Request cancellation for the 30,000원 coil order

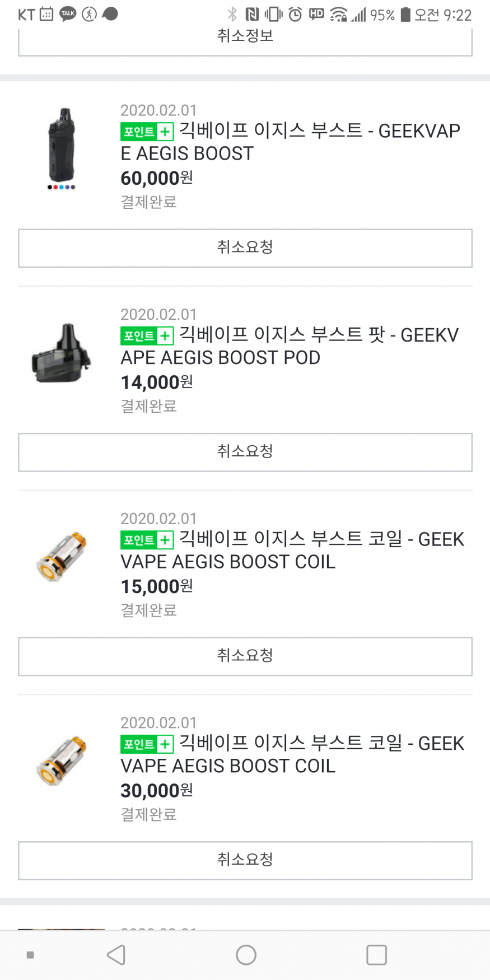click(245, 860)
